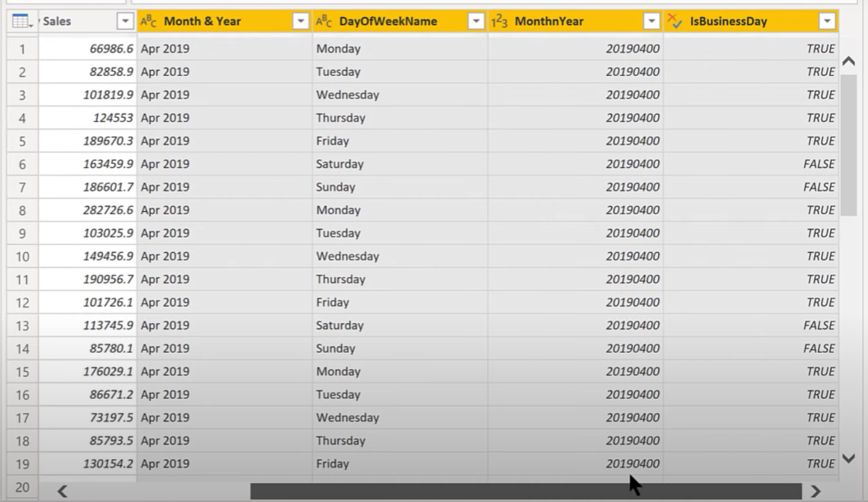Click Sales value 176029.1
868x502 pixels.
(109, 371)
